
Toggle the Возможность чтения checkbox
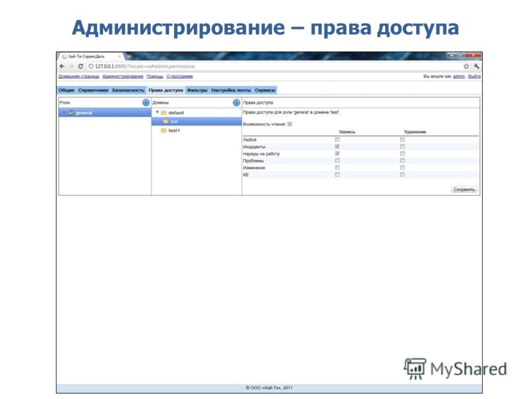290,124
